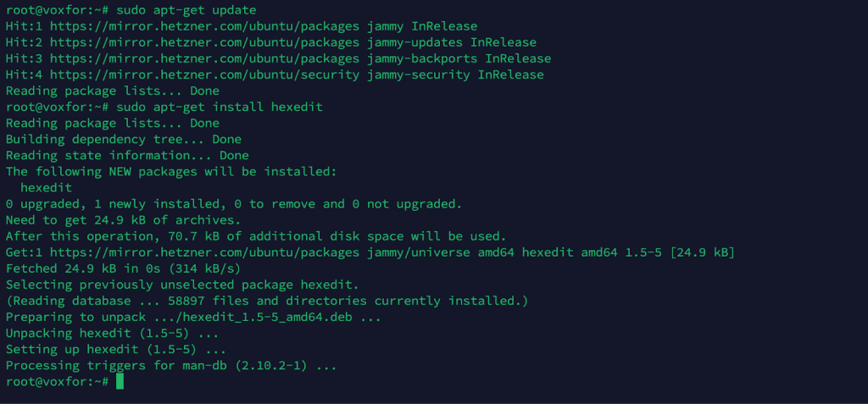Image resolution: width=868 pixels, height=404 pixels.
Task: Click 'Need to get 24.9 kB of archives' line
Action: (x=124, y=220)
